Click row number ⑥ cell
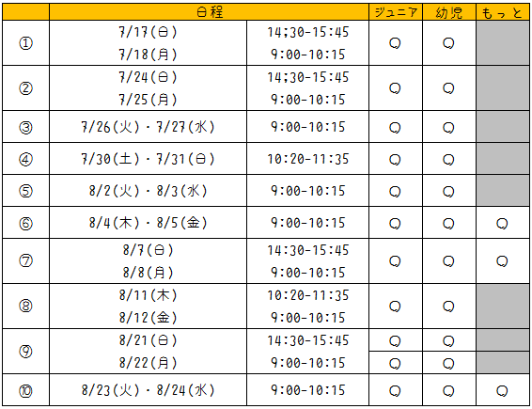This screenshot has width=532, height=409. pos(25,223)
